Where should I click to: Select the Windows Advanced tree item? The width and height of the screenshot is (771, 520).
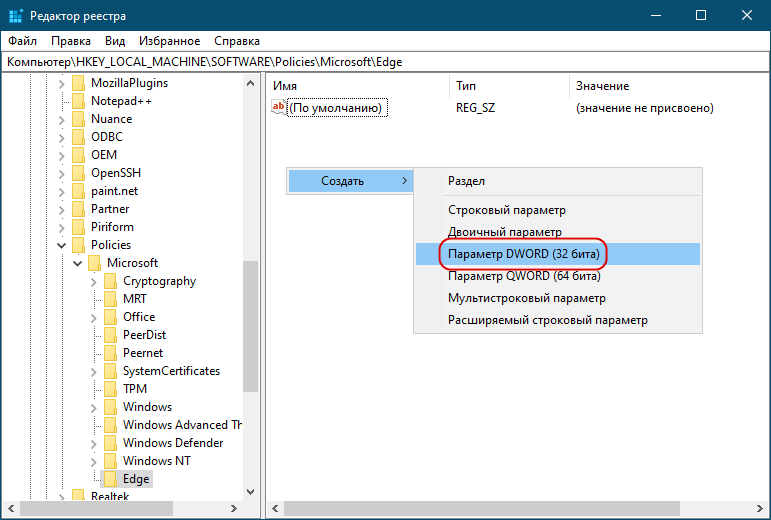182,425
